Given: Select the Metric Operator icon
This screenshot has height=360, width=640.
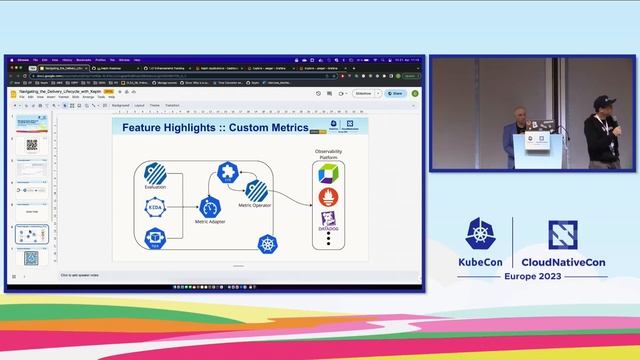Looking at the screenshot, I should click(257, 191).
